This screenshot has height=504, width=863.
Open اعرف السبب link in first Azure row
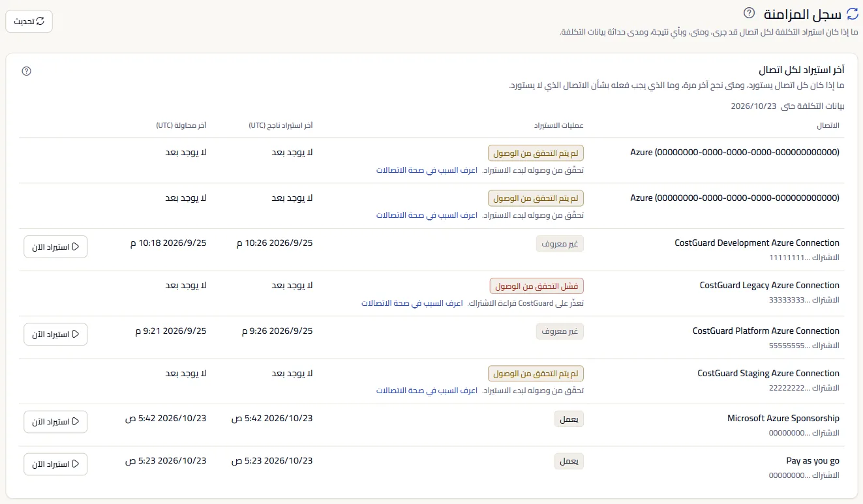(427, 170)
